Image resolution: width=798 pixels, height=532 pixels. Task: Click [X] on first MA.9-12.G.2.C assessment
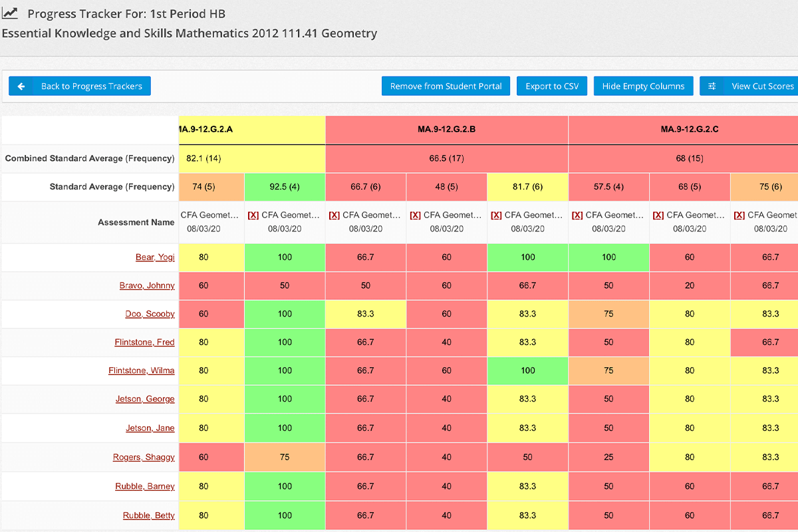click(x=577, y=215)
